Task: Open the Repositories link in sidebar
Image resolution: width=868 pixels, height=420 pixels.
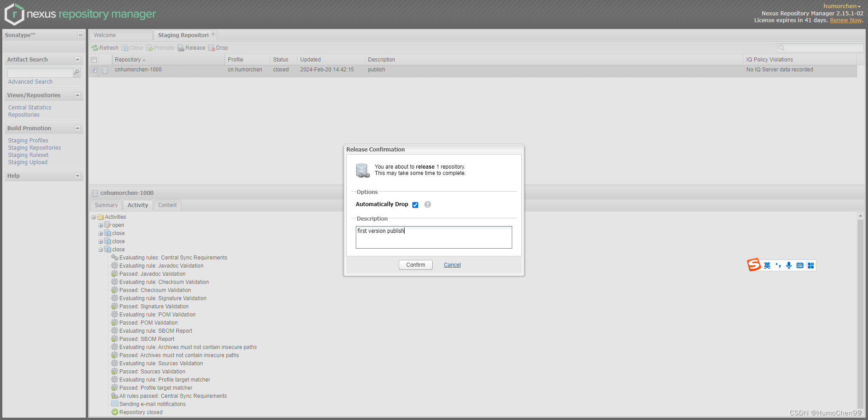Action: (24, 115)
